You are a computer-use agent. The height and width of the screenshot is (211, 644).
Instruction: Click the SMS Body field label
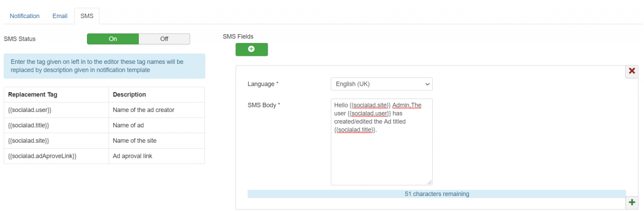tap(264, 105)
